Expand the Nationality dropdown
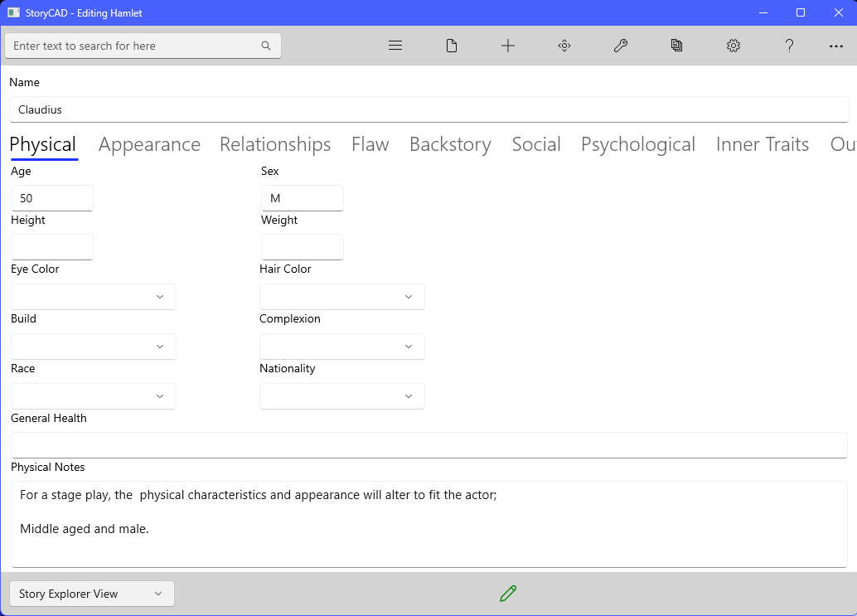This screenshot has height=616, width=857. coord(342,396)
